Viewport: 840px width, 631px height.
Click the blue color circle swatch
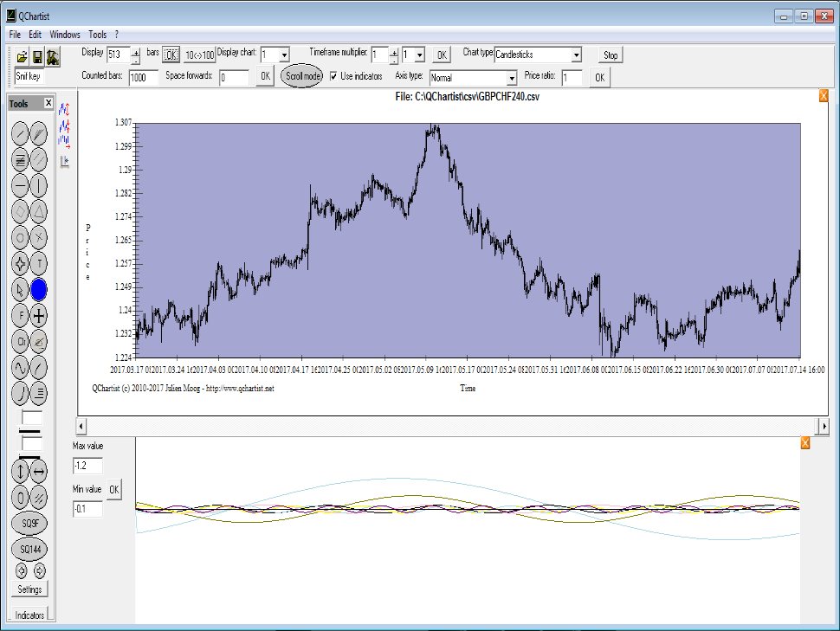pos(40,290)
